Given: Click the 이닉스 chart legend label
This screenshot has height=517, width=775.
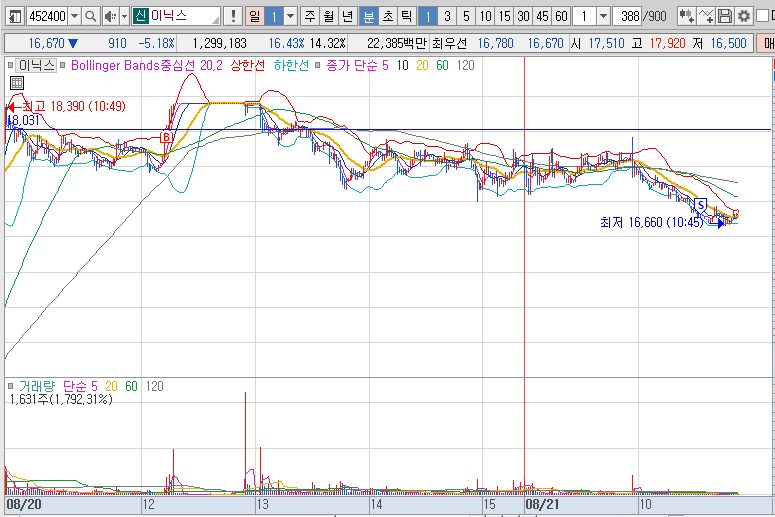Looking at the screenshot, I should click(x=36, y=65).
